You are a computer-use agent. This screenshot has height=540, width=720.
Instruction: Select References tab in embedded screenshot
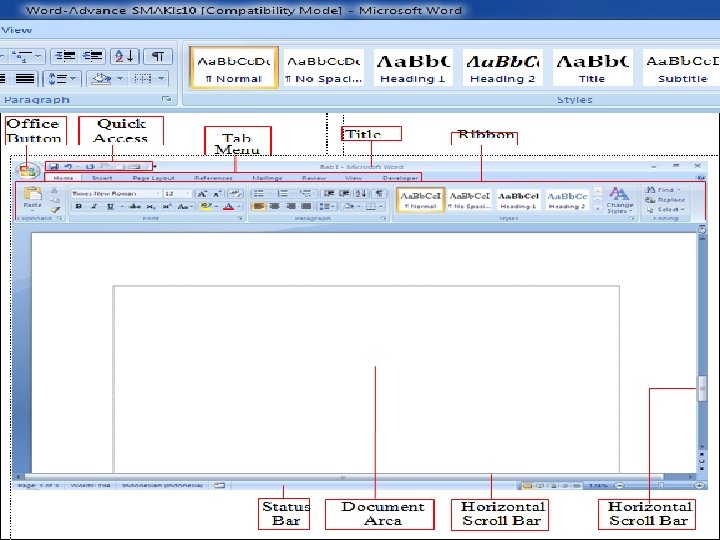click(x=213, y=178)
